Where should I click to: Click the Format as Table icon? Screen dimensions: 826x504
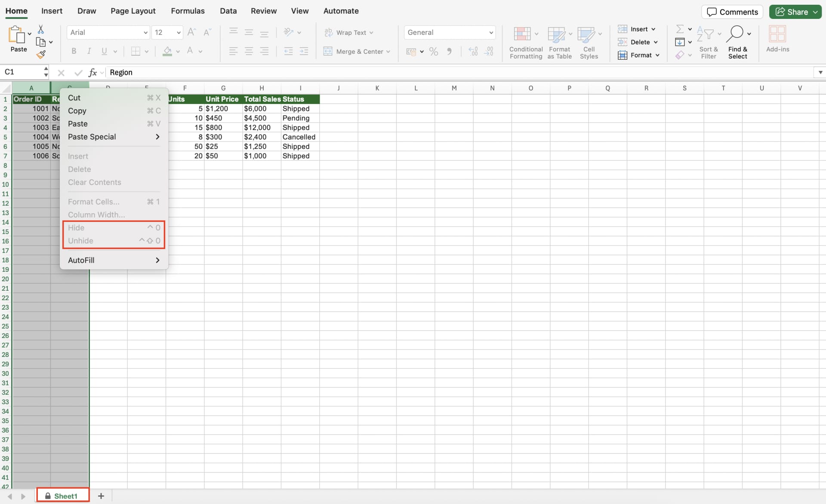tap(556, 34)
